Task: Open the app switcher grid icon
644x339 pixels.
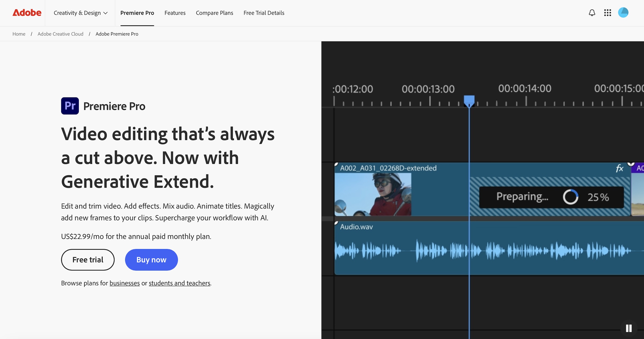Action: [x=607, y=13]
